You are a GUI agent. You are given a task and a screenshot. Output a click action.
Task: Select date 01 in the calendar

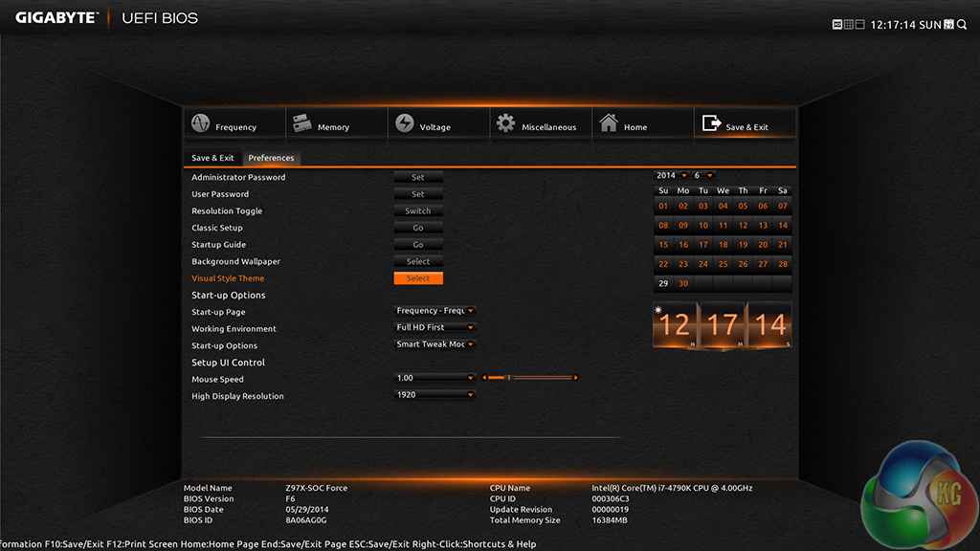pos(663,207)
